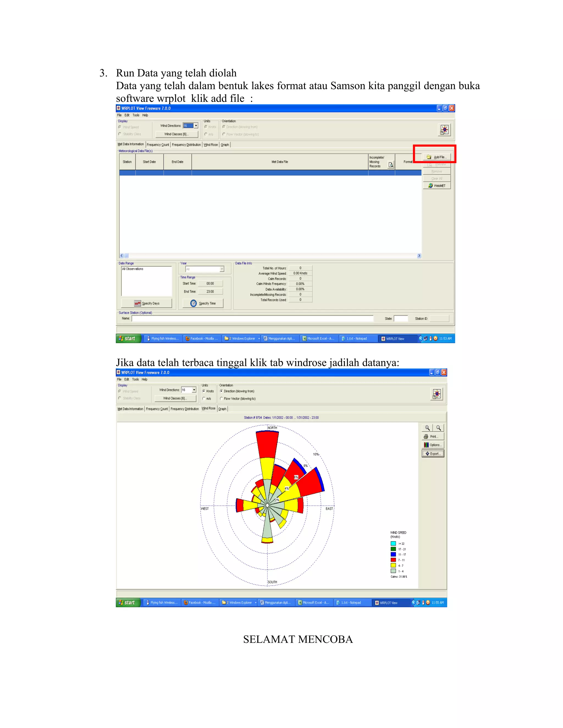
Task: Click red 7 - 11 knots legend swatch
Action: (x=393, y=560)
